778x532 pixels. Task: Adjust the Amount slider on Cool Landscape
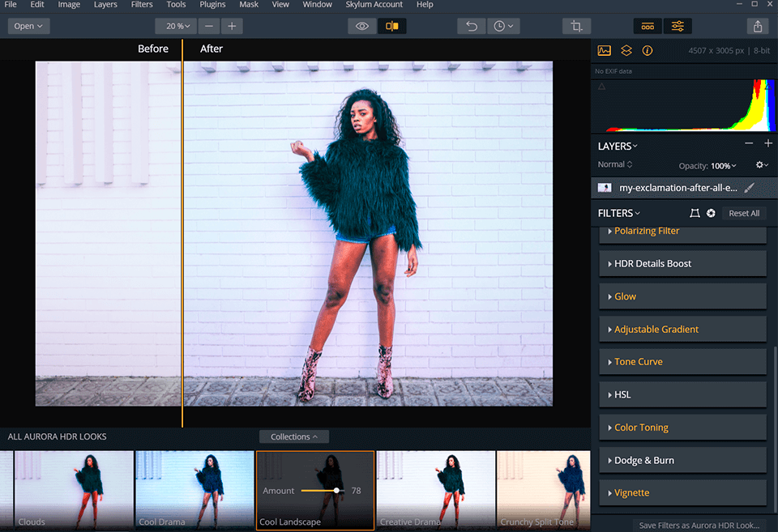335,490
